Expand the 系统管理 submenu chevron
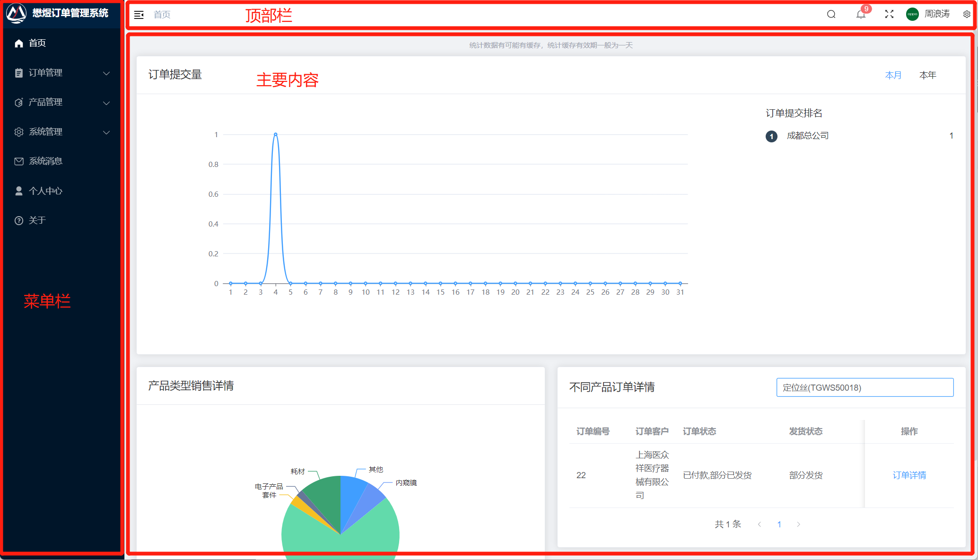Viewport: 978px width, 560px height. [106, 132]
